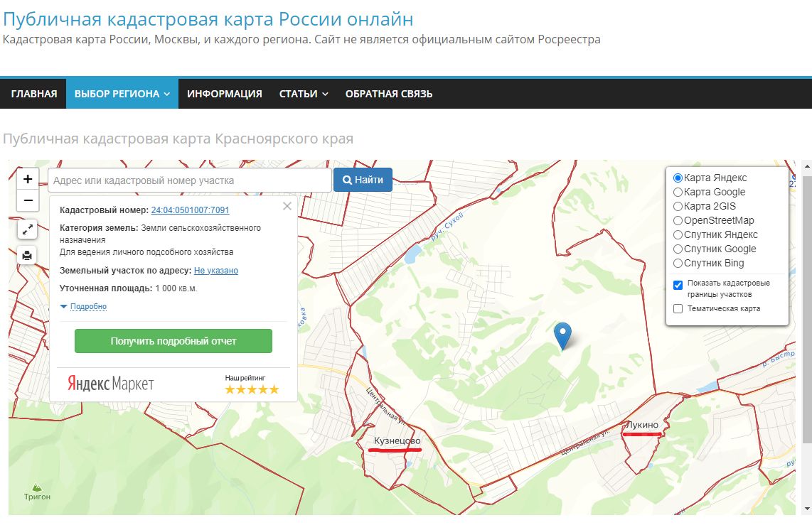
Task: Open Информация menu item
Action: point(224,94)
